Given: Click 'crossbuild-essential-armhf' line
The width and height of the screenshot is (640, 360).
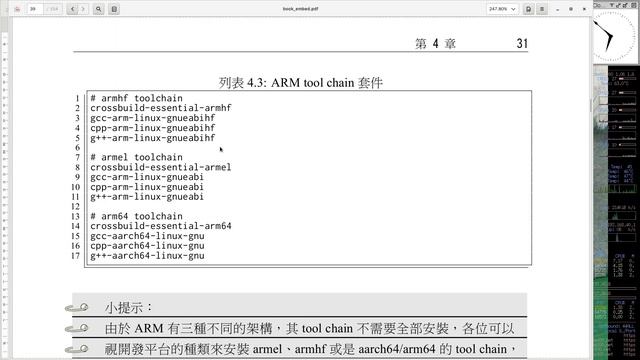Looking at the screenshot, I should pyautogui.click(x=161, y=108).
